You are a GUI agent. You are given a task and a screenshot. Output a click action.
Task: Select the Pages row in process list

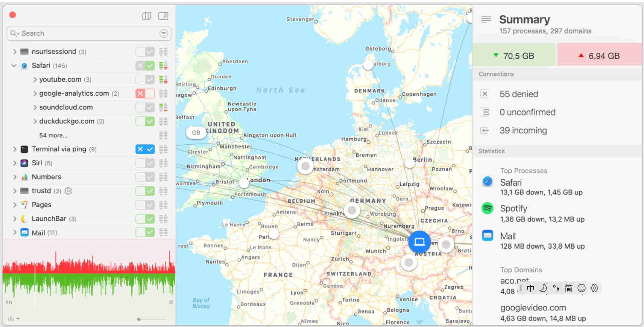tap(89, 205)
